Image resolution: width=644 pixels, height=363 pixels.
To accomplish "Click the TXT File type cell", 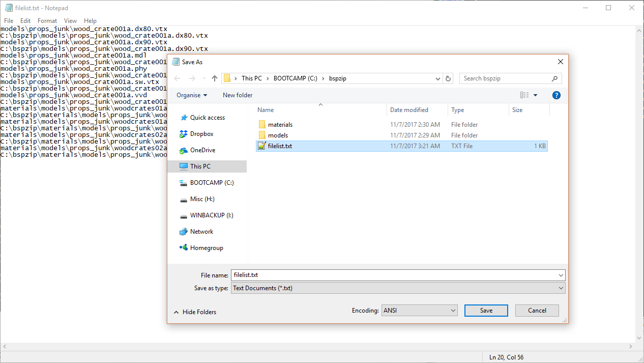I will click(x=462, y=146).
